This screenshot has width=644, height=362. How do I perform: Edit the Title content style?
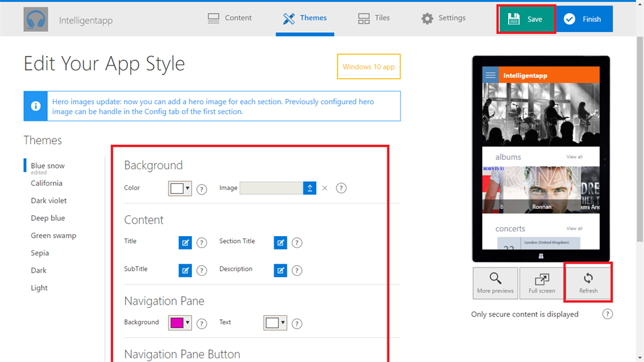(186, 243)
